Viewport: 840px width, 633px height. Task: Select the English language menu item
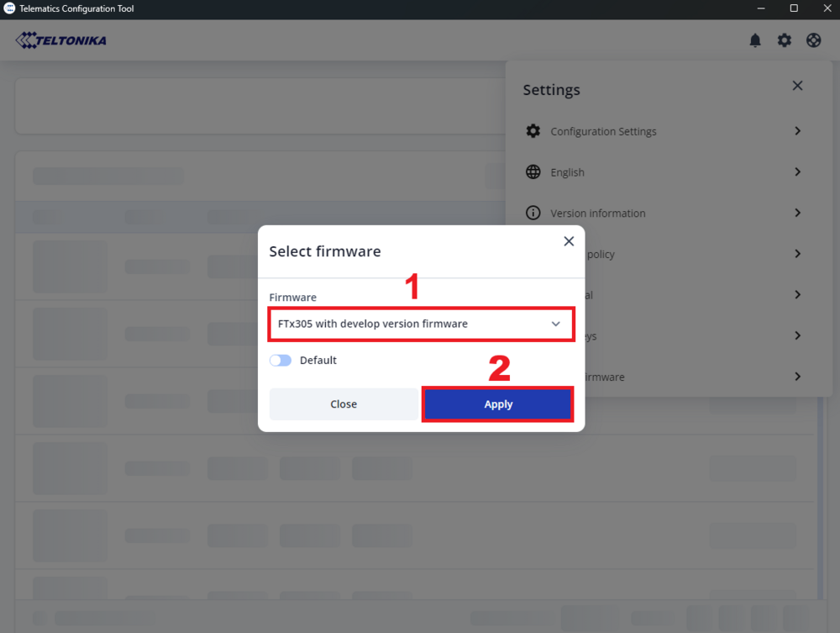pos(567,172)
